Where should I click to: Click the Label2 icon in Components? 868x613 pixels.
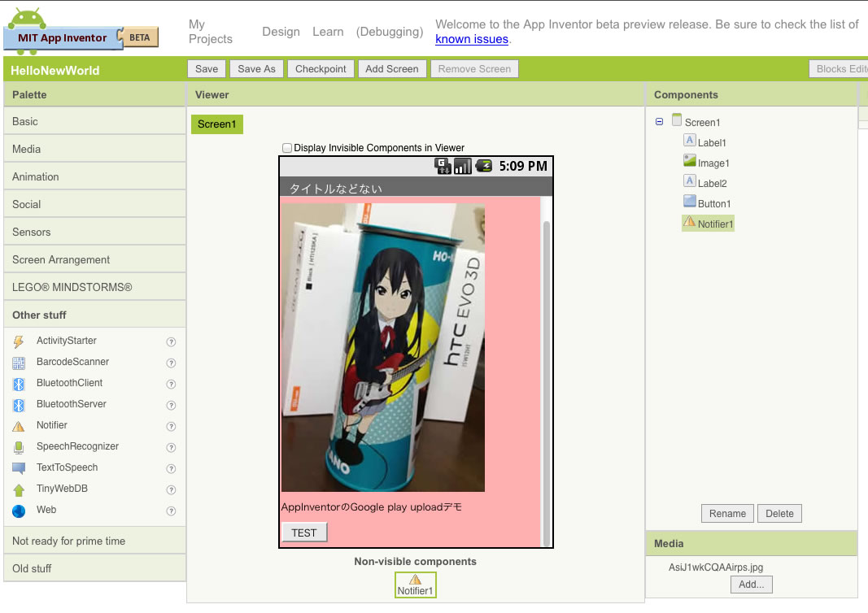tap(689, 181)
